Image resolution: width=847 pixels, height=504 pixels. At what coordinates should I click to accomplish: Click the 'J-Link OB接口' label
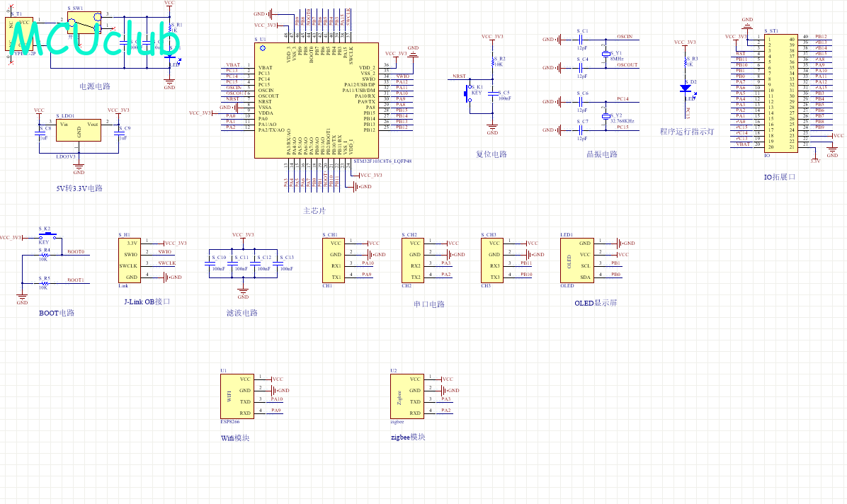pos(147,302)
